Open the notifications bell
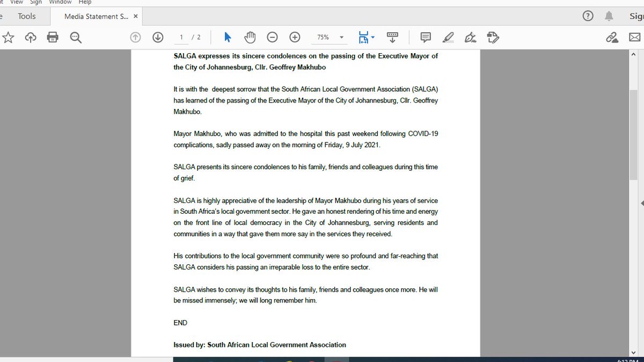This screenshot has width=644, height=362. 609,16
